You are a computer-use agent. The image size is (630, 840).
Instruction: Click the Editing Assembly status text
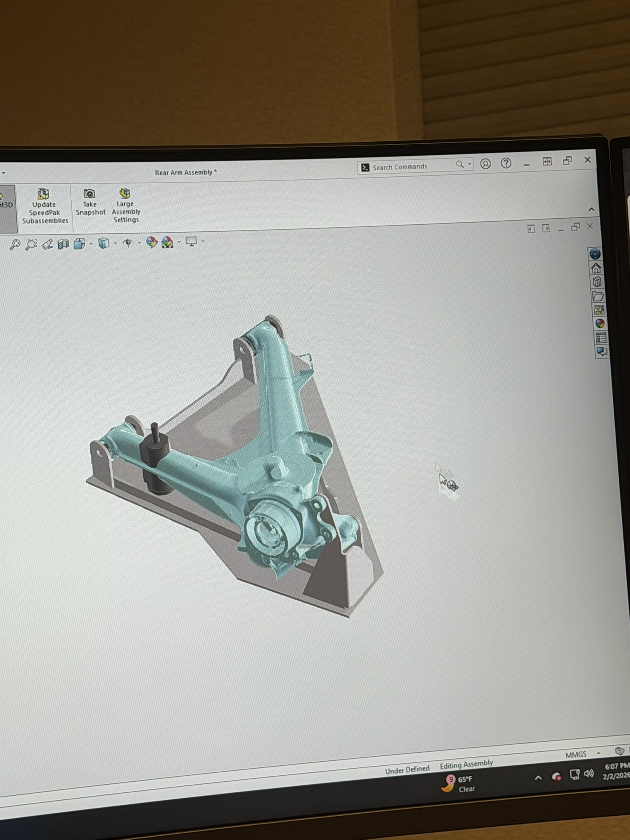[466, 764]
